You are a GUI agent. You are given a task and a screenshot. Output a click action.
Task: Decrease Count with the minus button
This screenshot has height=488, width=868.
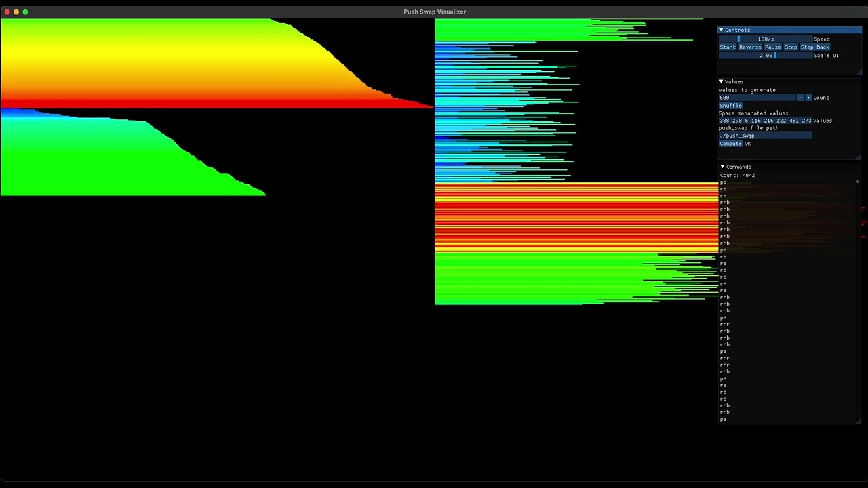[x=800, y=98]
